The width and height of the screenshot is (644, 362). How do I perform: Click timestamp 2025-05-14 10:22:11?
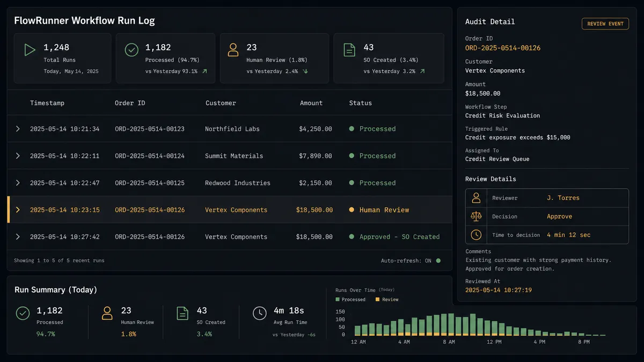tap(64, 156)
